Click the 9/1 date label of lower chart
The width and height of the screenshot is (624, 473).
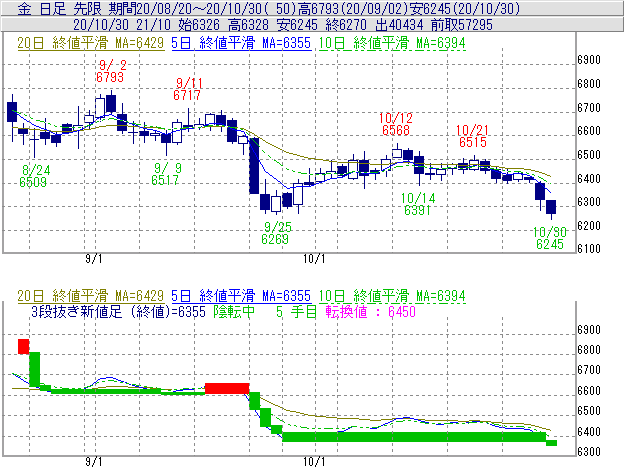point(94,462)
